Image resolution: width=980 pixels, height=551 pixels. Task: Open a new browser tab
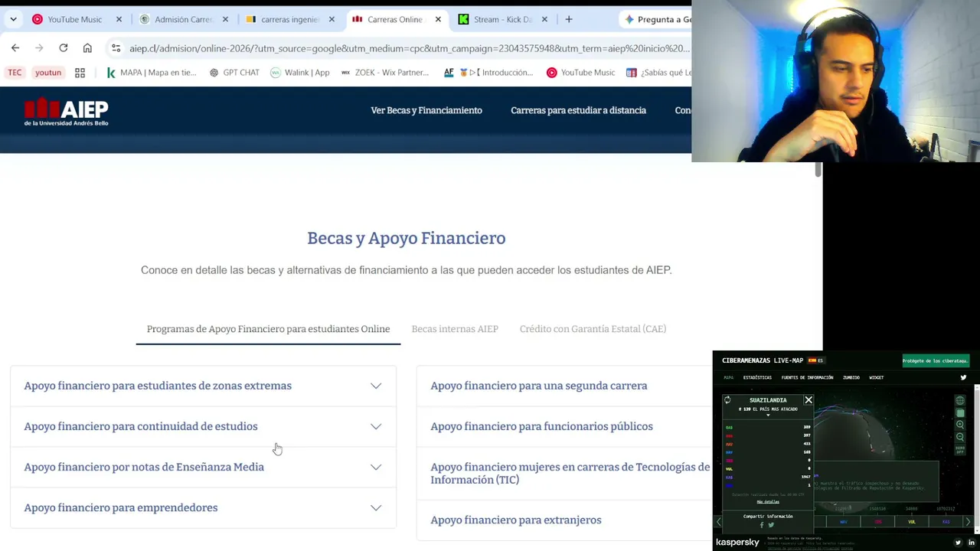[x=568, y=19]
